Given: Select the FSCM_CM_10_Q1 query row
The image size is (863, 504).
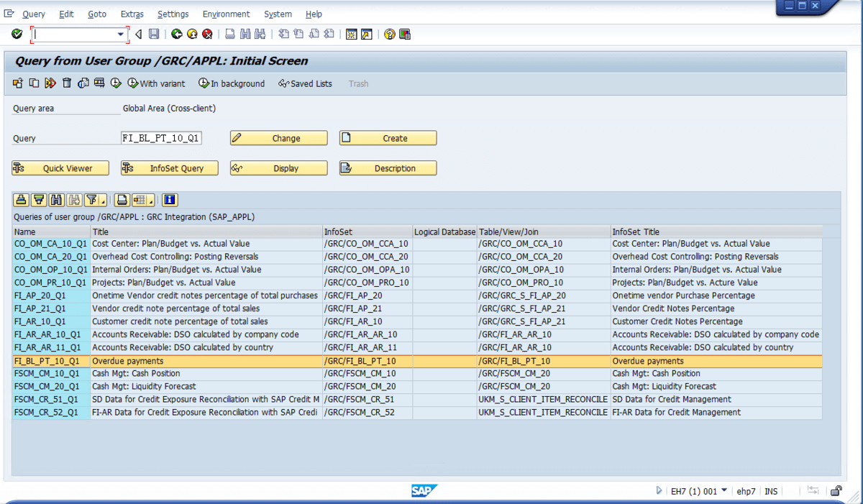Looking at the screenshot, I should pyautogui.click(x=417, y=374).
